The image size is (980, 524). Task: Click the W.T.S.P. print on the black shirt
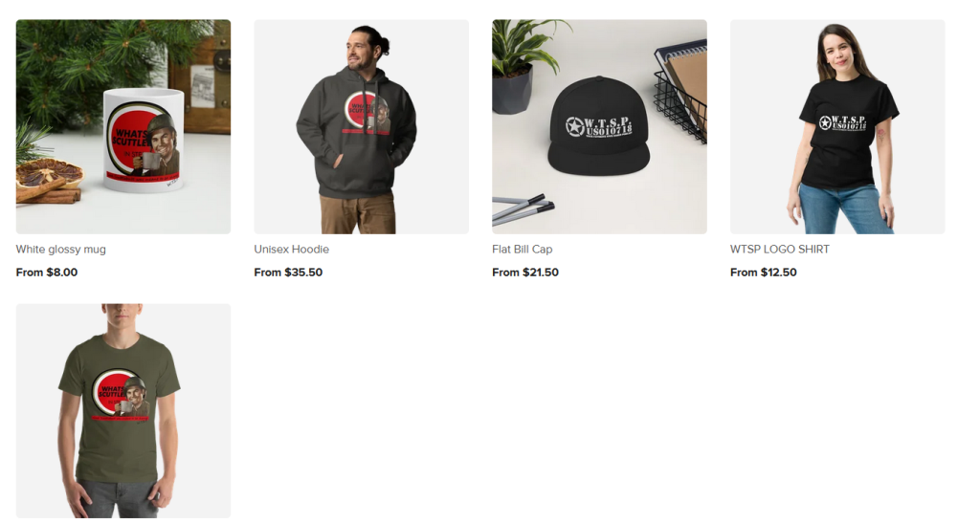click(x=843, y=121)
